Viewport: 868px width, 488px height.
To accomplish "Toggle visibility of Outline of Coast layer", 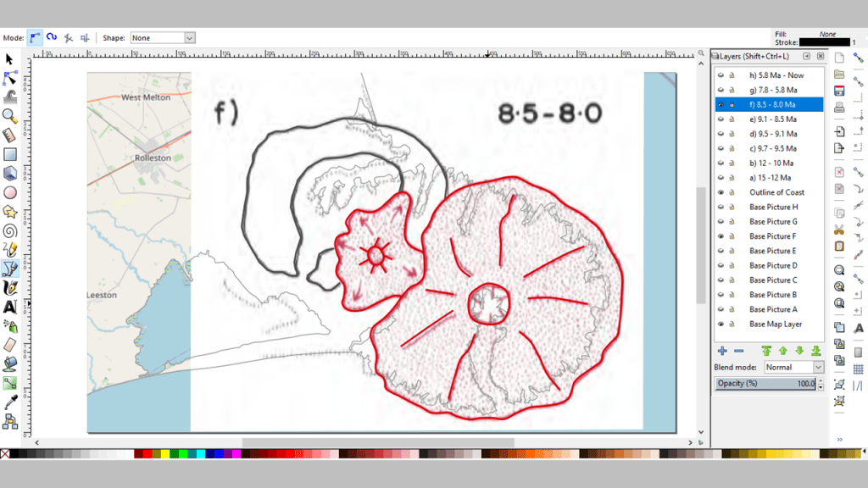I will (721, 192).
